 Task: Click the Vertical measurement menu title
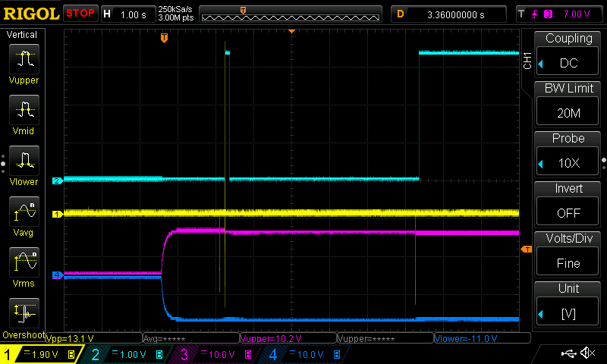[22, 35]
